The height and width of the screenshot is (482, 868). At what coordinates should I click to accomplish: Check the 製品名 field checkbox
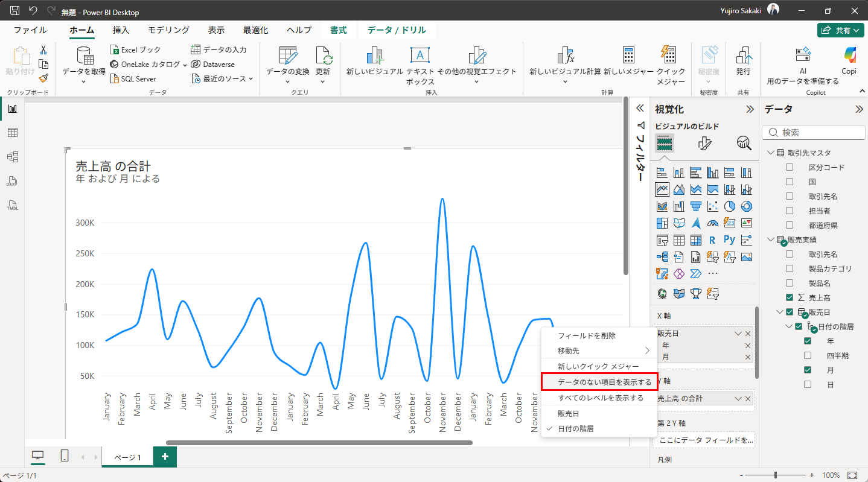click(x=790, y=283)
